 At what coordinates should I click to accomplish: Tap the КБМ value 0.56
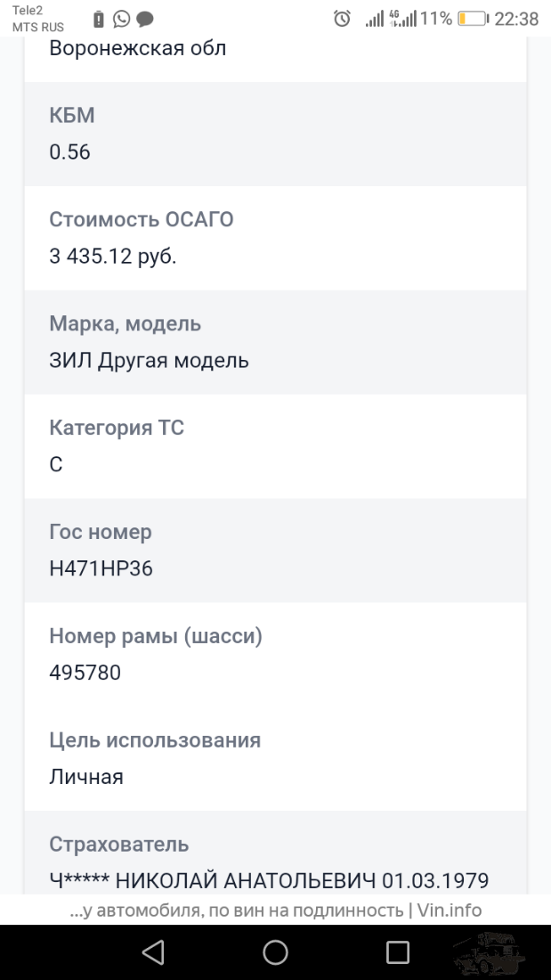click(x=70, y=152)
